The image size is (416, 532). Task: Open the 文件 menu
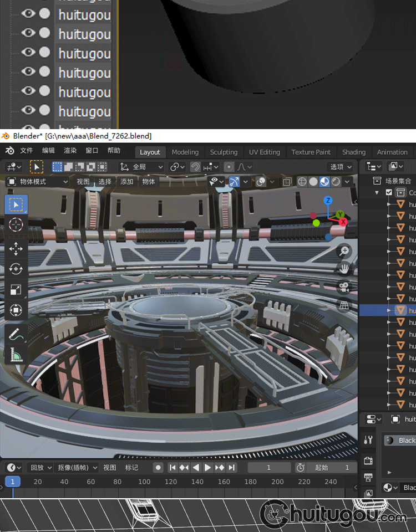(x=27, y=151)
